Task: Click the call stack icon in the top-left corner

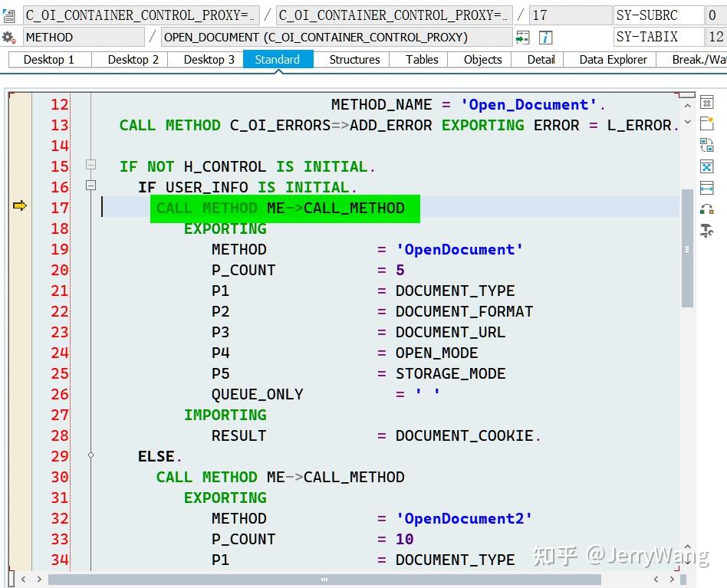Action: (x=8, y=14)
